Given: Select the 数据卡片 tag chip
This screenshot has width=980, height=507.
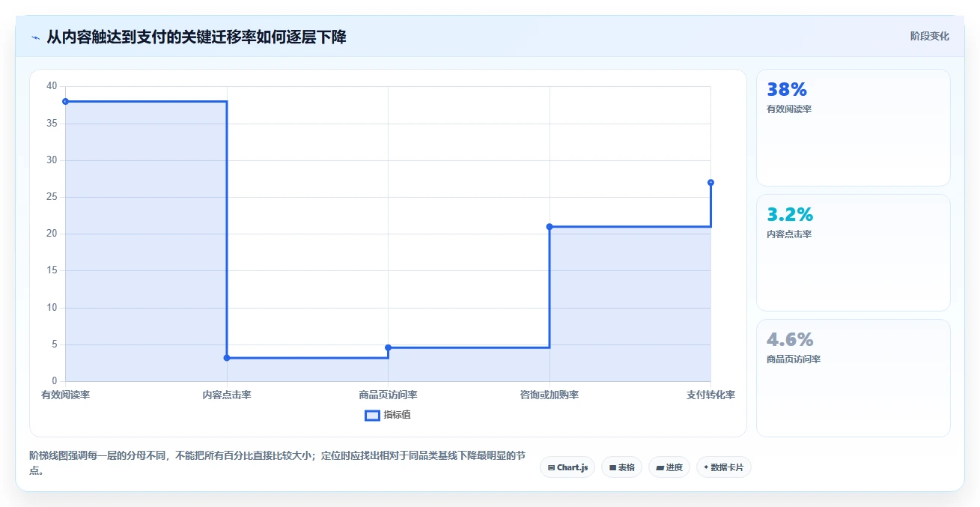Looking at the screenshot, I should [724, 467].
